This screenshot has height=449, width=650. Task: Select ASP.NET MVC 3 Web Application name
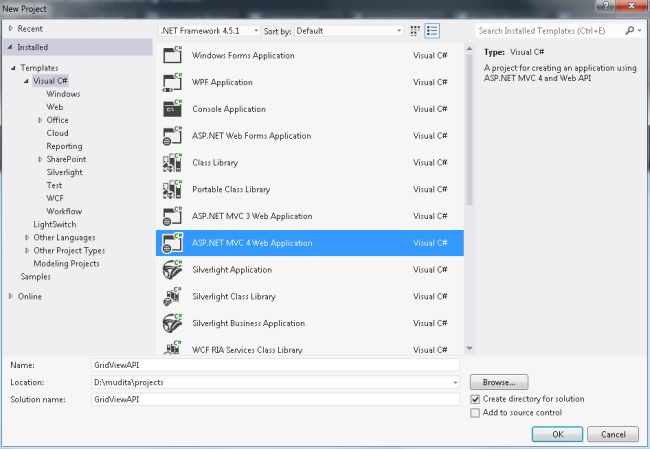point(252,216)
